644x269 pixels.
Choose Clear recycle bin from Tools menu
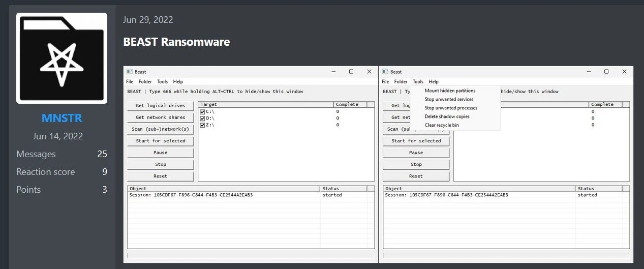tap(442, 125)
